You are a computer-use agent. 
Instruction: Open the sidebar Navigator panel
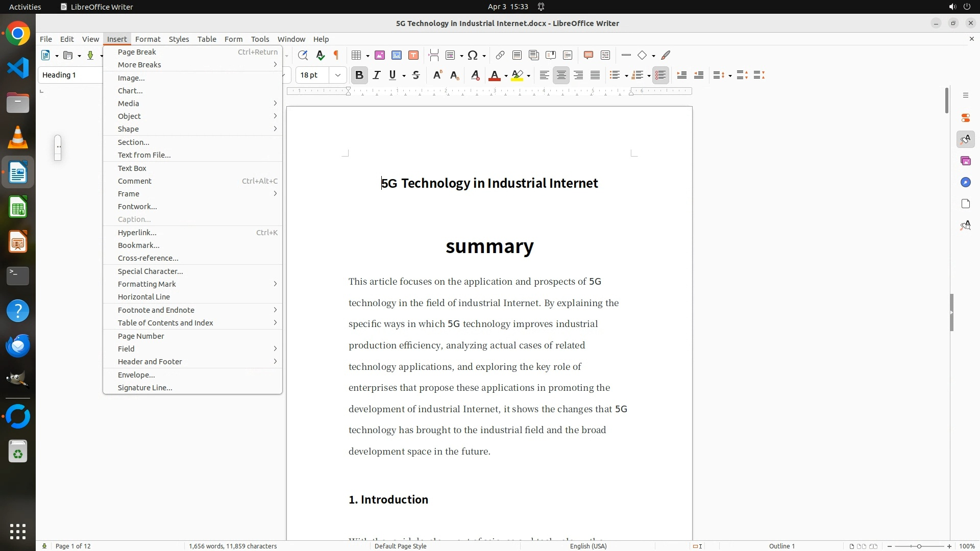(x=965, y=182)
